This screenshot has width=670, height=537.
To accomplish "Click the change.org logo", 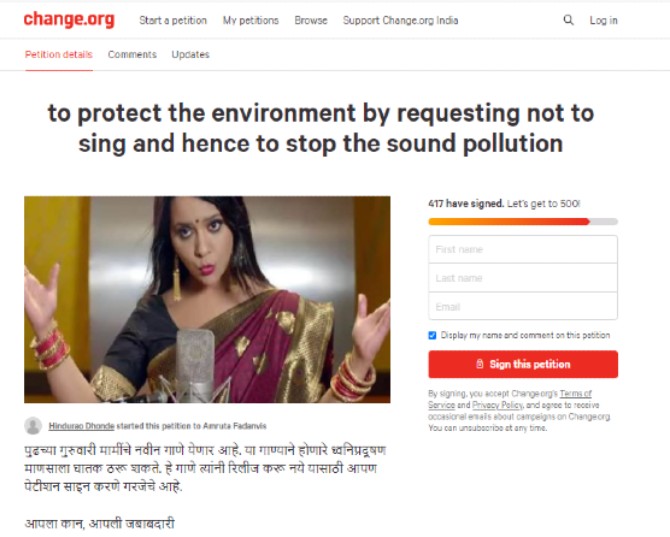I will [x=69, y=20].
